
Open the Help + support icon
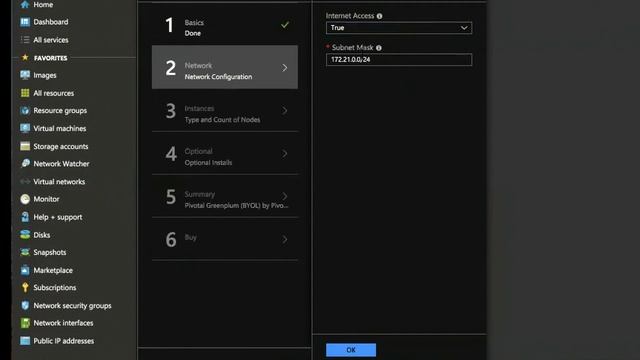point(25,217)
